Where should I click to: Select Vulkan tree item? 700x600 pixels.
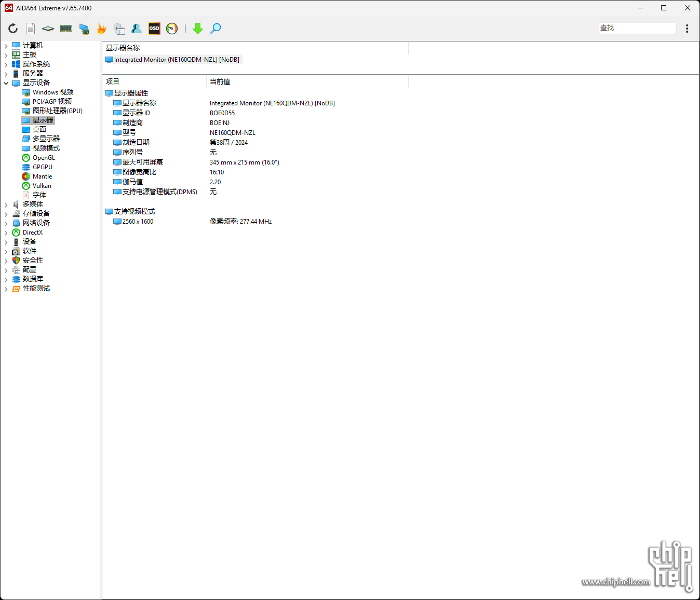pyautogui.click(x=37, y=186)
